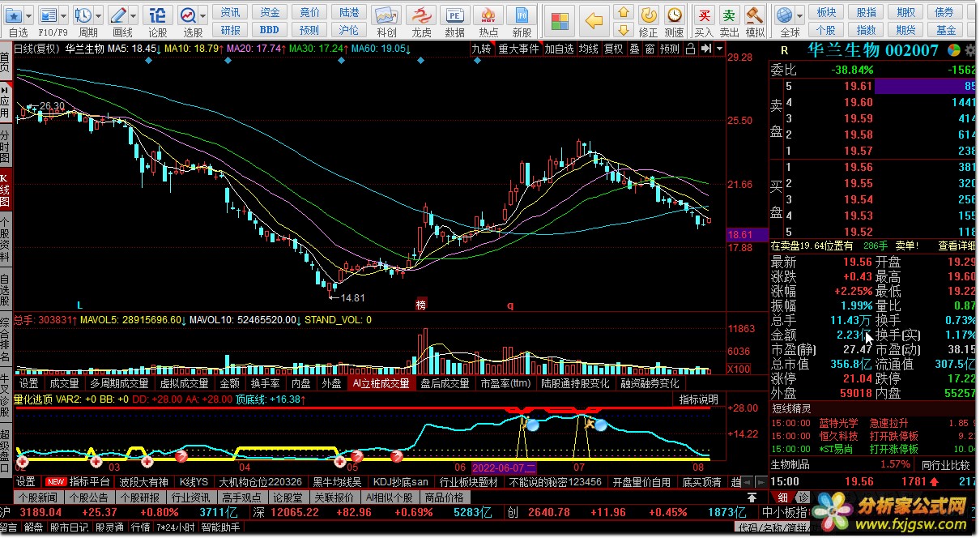
Task: Click the 期货 button
Action: pyautogui.click(x=905, y=30)
